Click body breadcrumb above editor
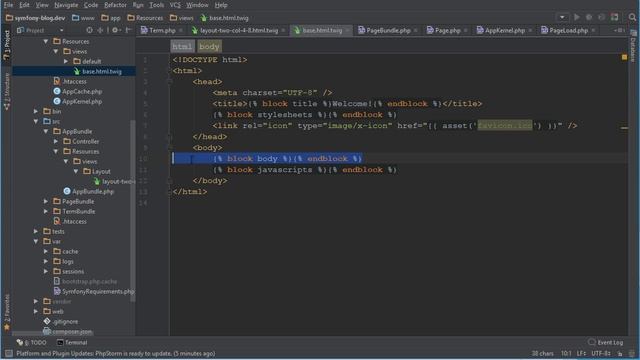The height and width of the screenshot is (360, 640). point(209,47)
